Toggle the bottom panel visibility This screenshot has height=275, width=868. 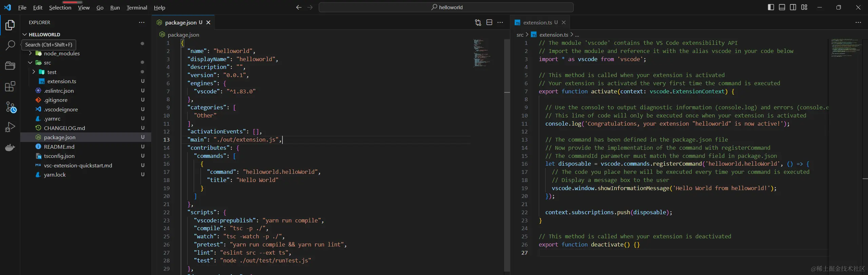tap(782, 7)
